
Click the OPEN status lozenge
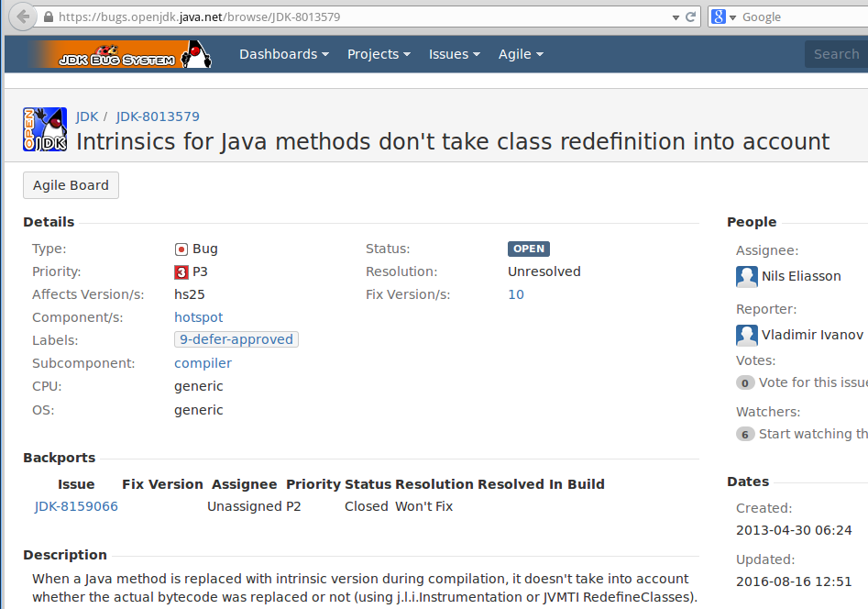[x=528, y=249]
